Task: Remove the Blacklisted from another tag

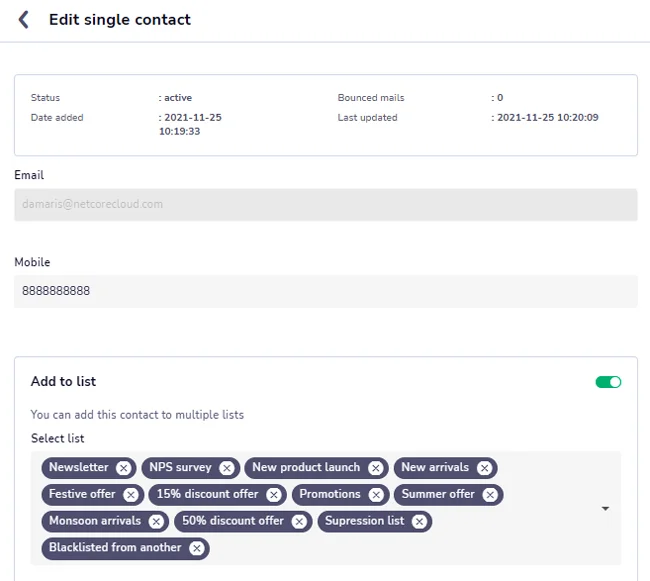Action: (196, 549)
